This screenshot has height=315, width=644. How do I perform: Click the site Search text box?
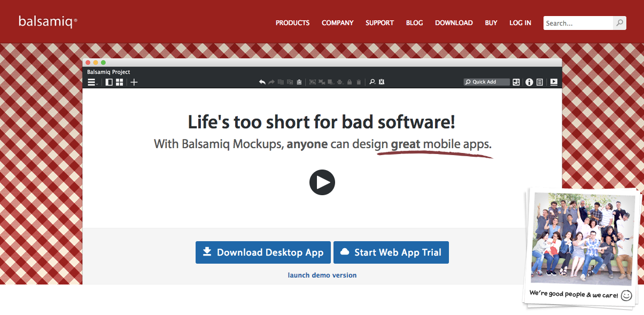click(x=578, y=23)
